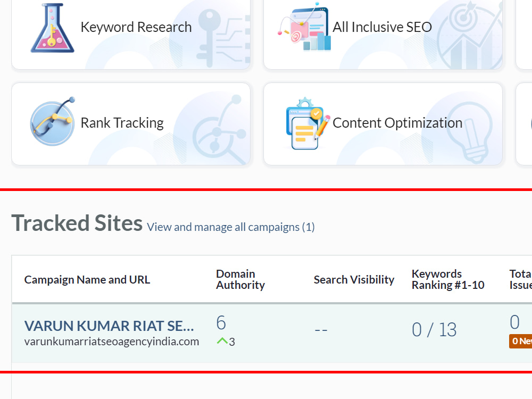Image resolution: width=532 pixels, height=399 pixels.
Task: Click the Search Visibility '--' value
Action: (x=321, y=330)
